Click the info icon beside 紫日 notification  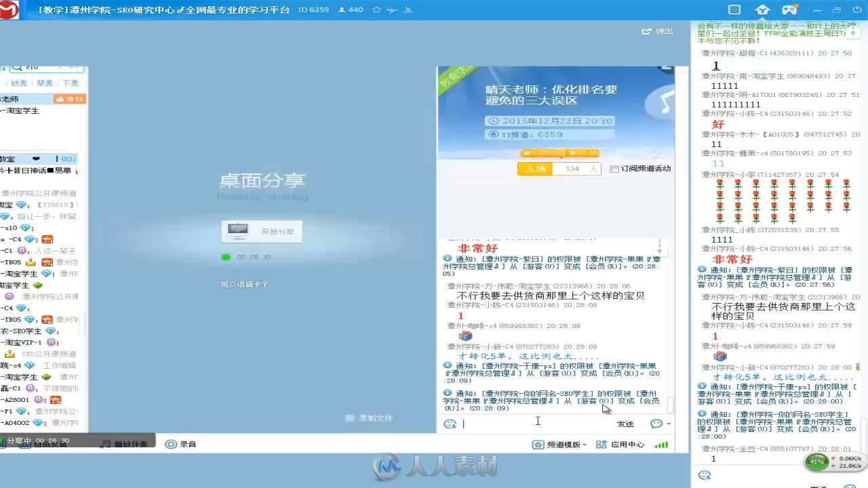tap(447, 259)
